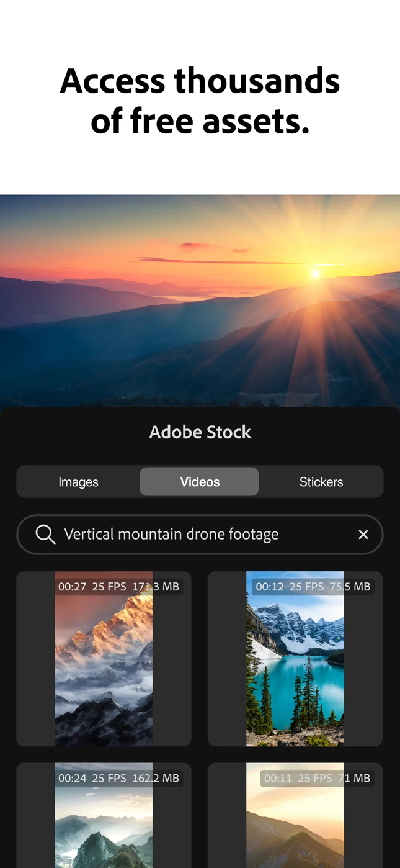This screenshot has width=400, height=868.
Task: Select the Videos tab
Action: point(200,482)
